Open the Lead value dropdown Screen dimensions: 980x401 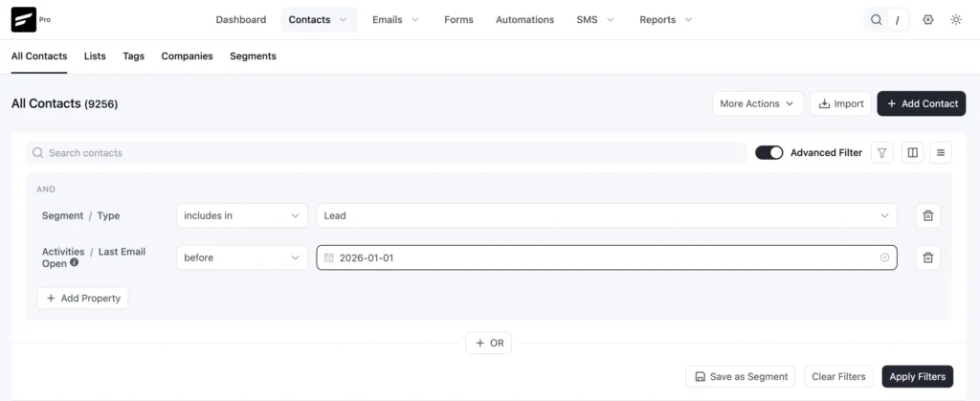(x=606, y=215)
